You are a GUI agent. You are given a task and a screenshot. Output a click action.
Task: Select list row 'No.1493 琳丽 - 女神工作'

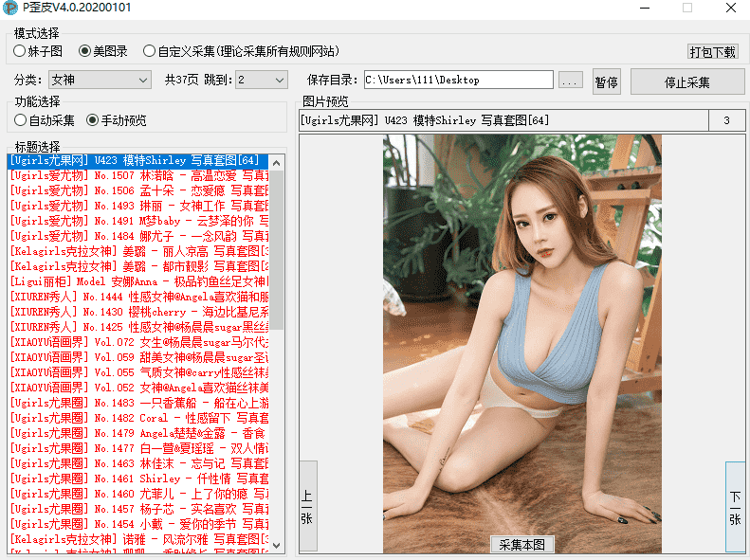pos(138,206)
